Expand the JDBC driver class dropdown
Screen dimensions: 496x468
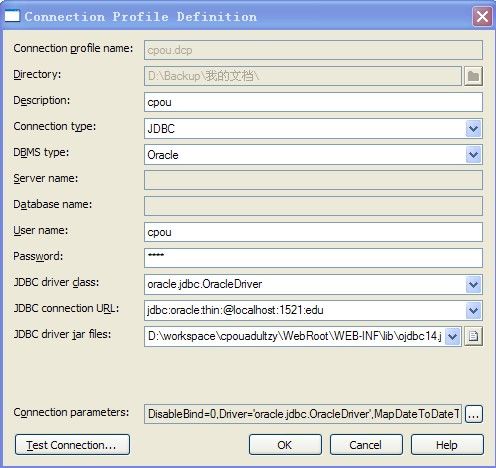point(473,284)
